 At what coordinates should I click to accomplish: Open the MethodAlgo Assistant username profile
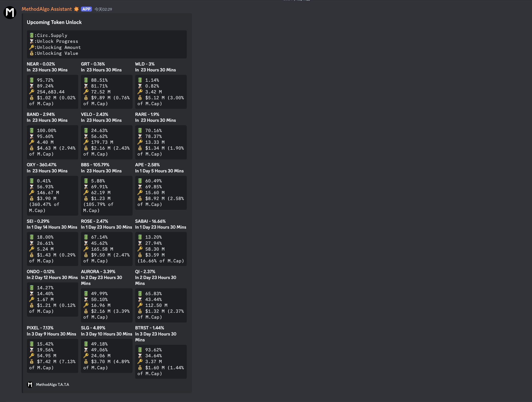point(46,9)
